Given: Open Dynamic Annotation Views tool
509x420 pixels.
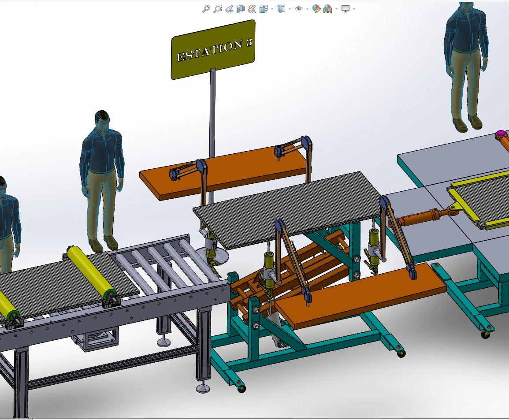Looking at the screenshot, I should [x=252, y=9].
